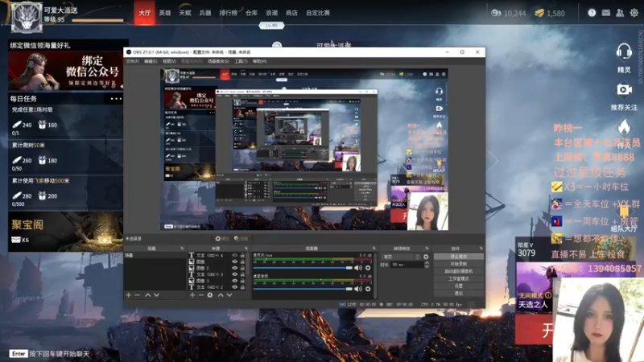Adjust the desktop audio volume slider
This screenshot has width=644, height=362.
pos(303,289)
